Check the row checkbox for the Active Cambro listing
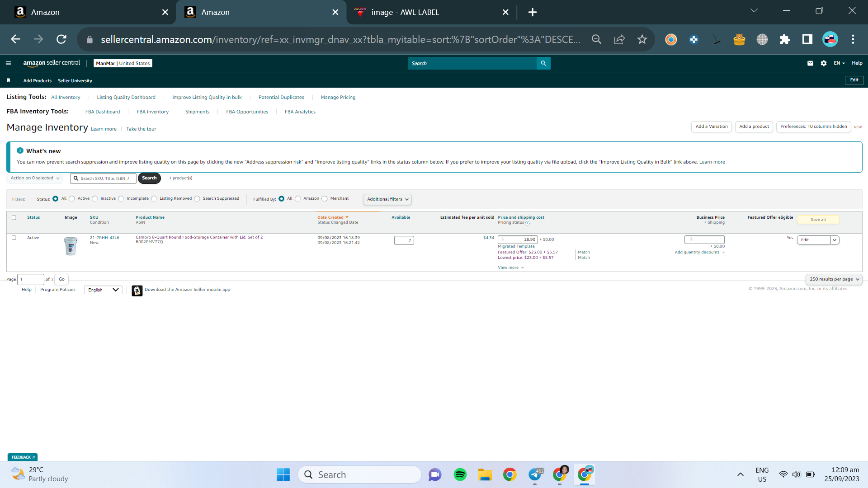868x488 pixels. (x=14, y=238)
